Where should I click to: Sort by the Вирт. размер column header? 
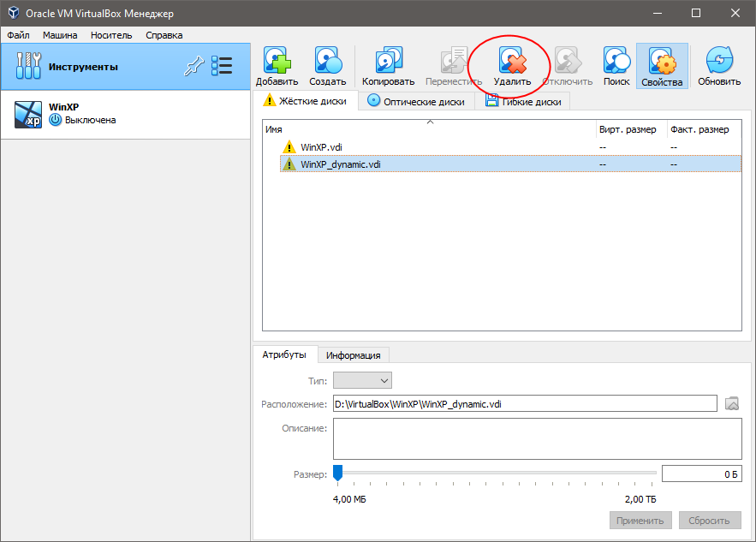pos(632,129)
